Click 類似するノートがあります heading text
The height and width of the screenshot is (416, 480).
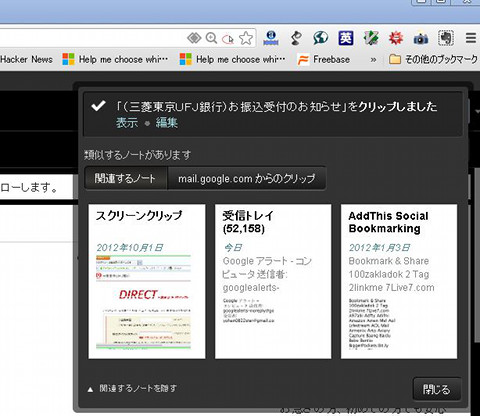pyautogui.click(x=138, y=155)
